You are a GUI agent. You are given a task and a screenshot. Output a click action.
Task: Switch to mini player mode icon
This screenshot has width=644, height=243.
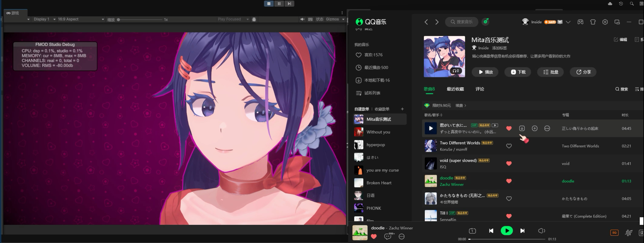[x=617, y=22]
